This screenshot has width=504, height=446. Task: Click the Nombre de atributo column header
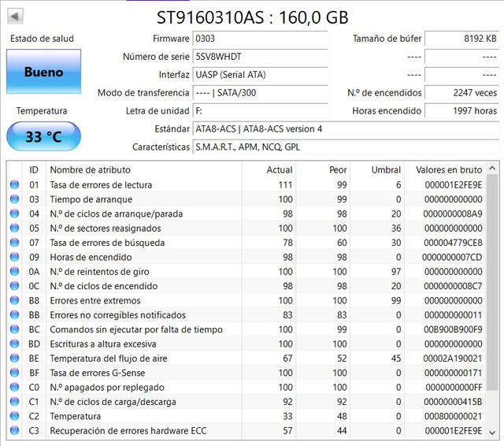point(143,169)
